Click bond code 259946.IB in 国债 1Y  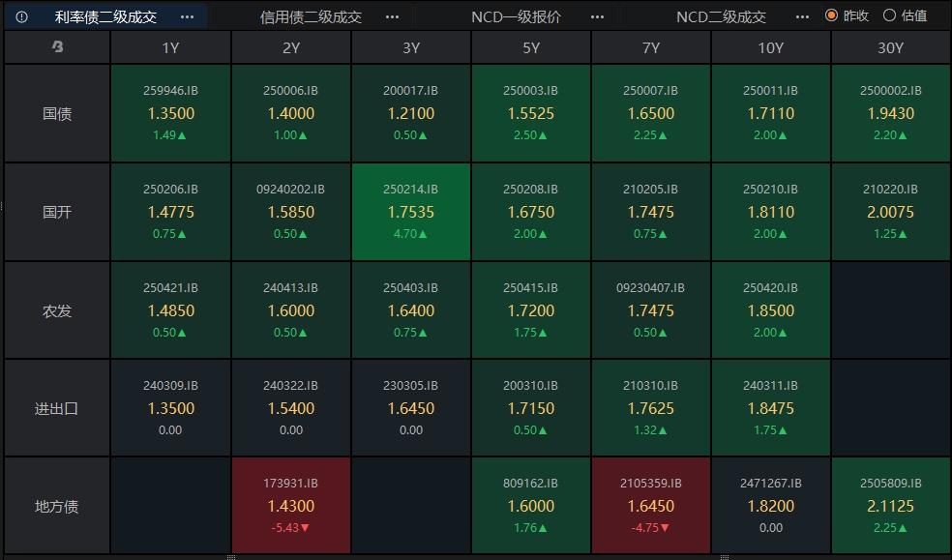pyautogui.click(x=170, y=91)
